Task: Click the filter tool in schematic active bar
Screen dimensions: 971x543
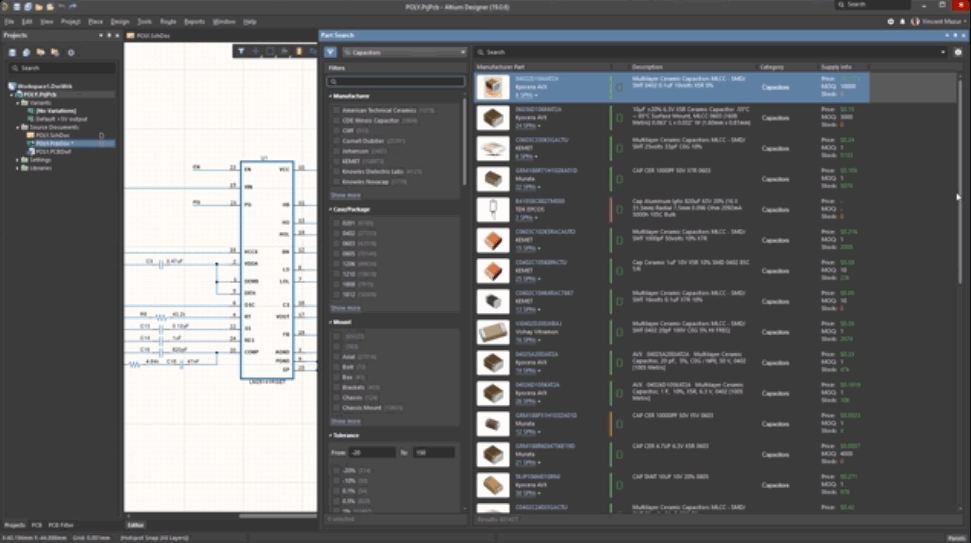Action: 241,50
